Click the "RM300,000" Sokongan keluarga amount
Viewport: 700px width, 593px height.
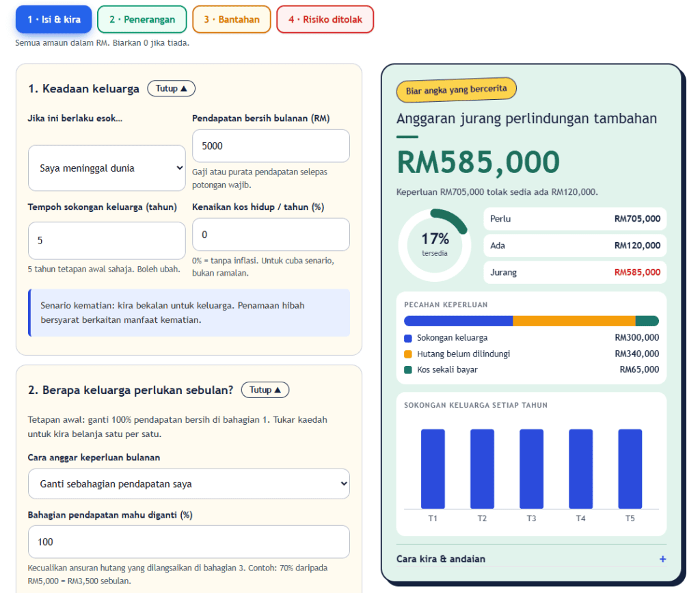636,338
